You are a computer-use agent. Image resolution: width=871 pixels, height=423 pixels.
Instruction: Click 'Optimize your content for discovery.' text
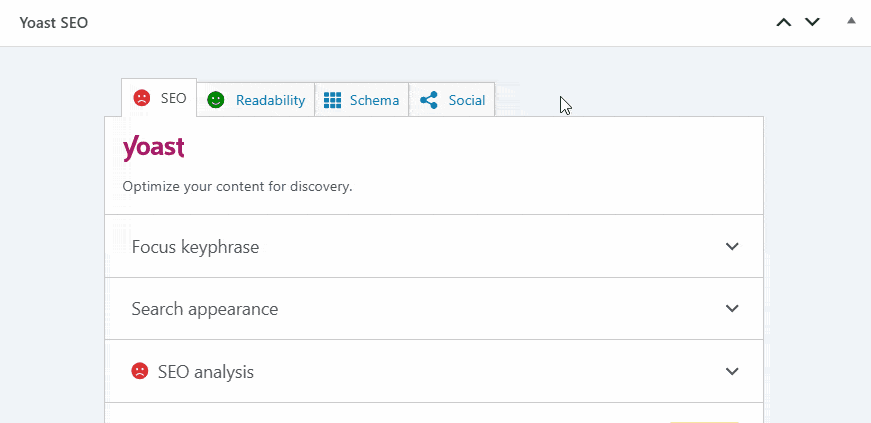pyautogui.click(x=238, y=186)
